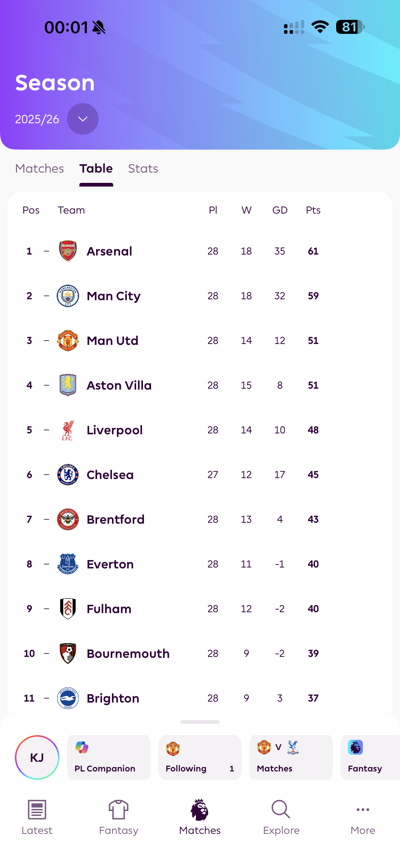Select the Liverpool crest icon
This screenshot has width=400, height=868.
pyautogui.click(x=68, y=430)
